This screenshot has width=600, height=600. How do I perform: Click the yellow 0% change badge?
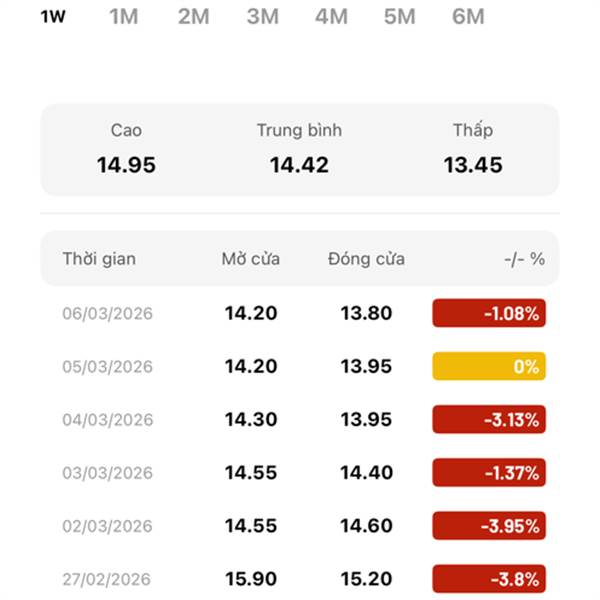point(489,366)
